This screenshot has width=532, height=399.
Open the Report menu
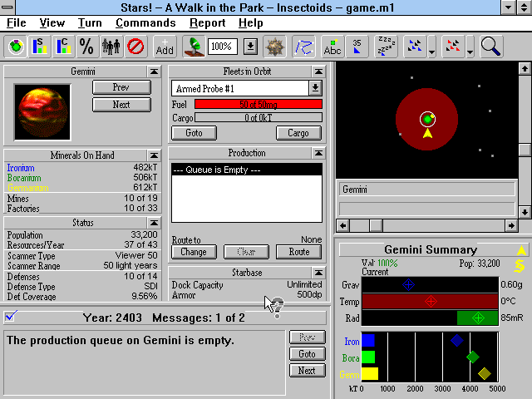[206, 23]
